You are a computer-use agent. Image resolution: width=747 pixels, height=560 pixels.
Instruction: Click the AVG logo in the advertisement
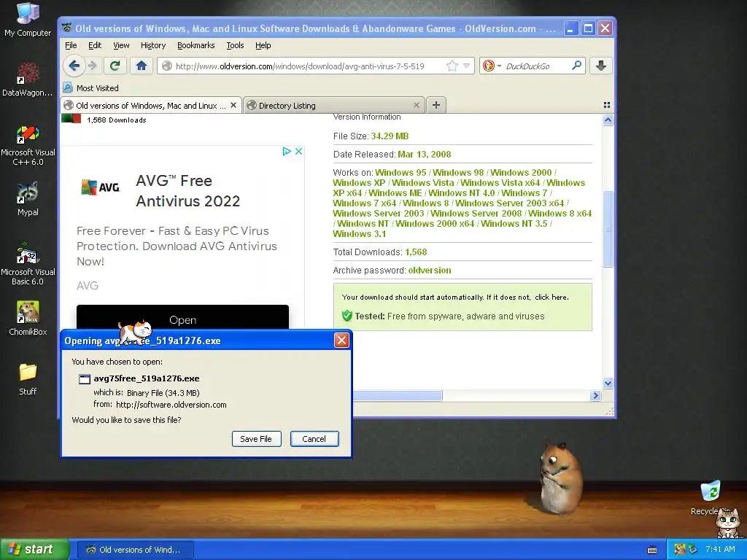(101, 187)
